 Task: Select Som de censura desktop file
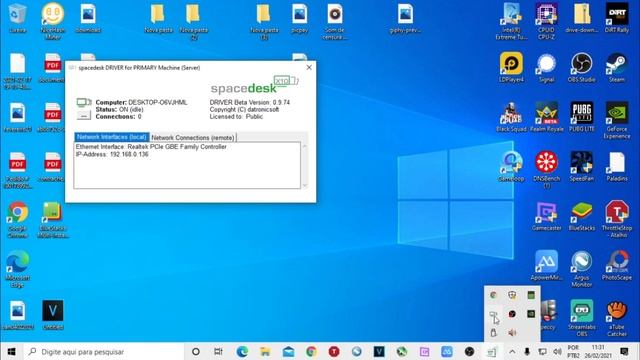334,21
